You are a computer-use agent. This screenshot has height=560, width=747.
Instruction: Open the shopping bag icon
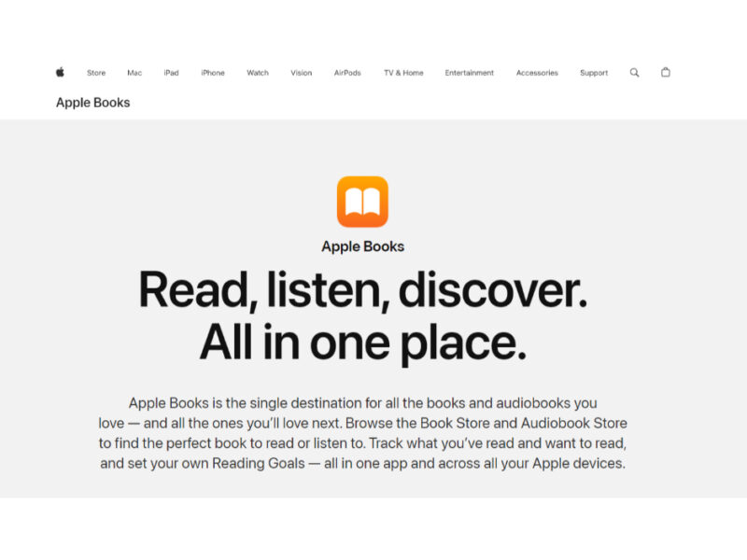(x=666, y=73)
